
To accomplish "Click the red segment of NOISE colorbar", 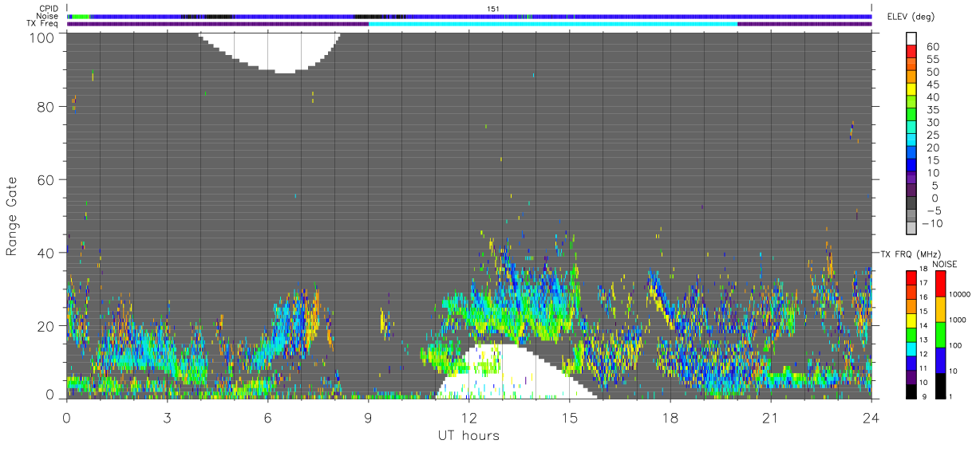I will click(x=939, y=283).
